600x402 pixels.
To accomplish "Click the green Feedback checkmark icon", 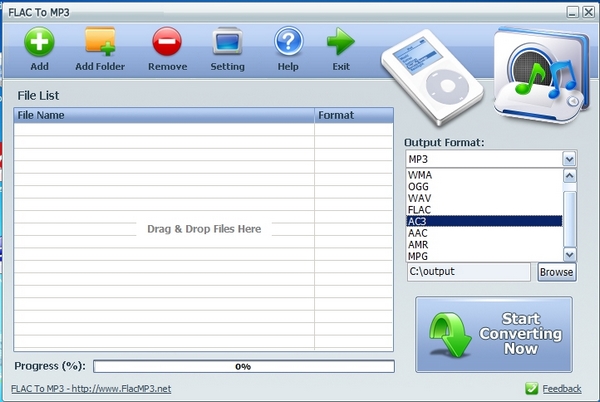I will 532,388.
